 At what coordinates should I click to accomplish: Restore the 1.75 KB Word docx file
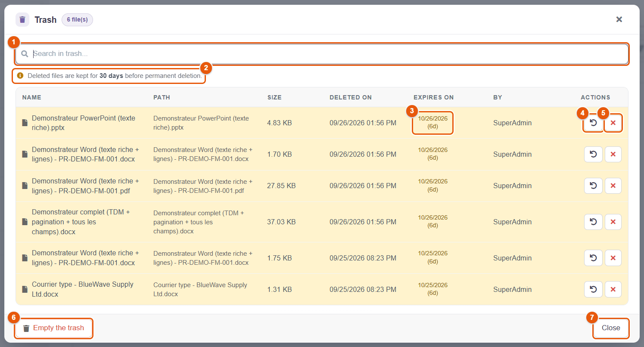tap(593, 258)
